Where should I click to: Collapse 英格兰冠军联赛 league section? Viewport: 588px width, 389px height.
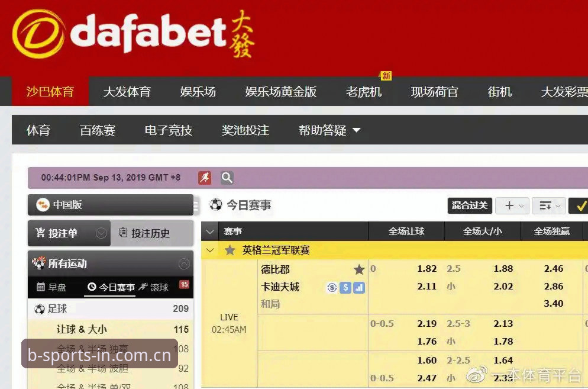[x=210, y=250]
